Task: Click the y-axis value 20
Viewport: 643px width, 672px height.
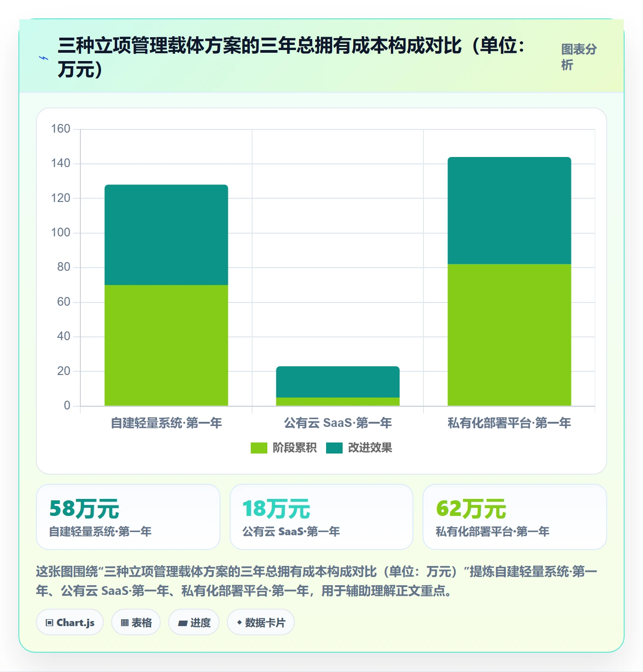Action: tap(63, 371)
